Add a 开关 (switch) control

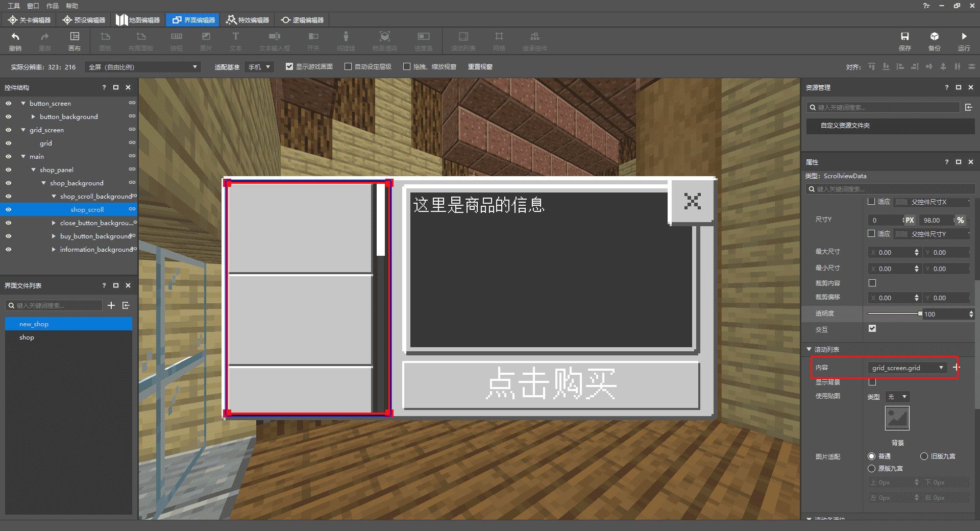coord(313,41)
